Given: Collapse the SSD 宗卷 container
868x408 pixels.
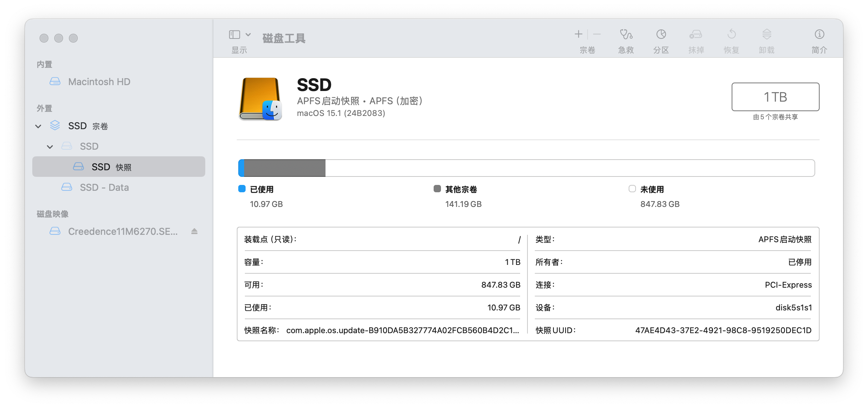Looking at the screenshot, I should [x=38, y=126].
